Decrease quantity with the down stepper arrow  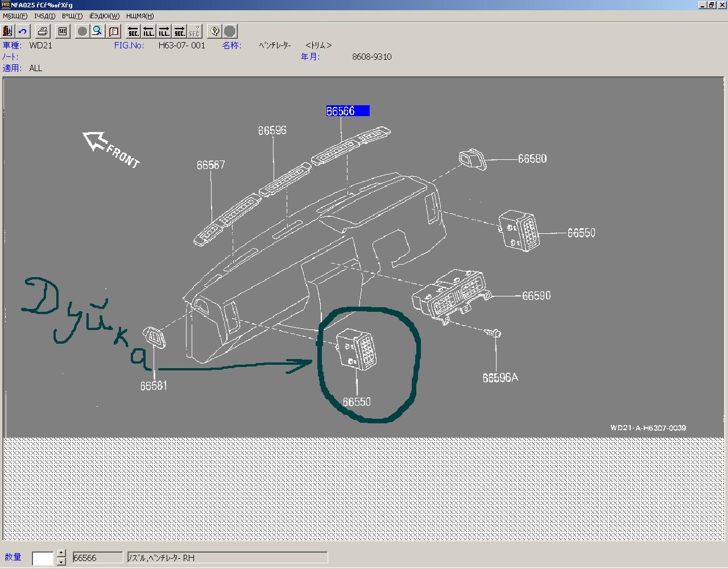(x=61, y=562)
